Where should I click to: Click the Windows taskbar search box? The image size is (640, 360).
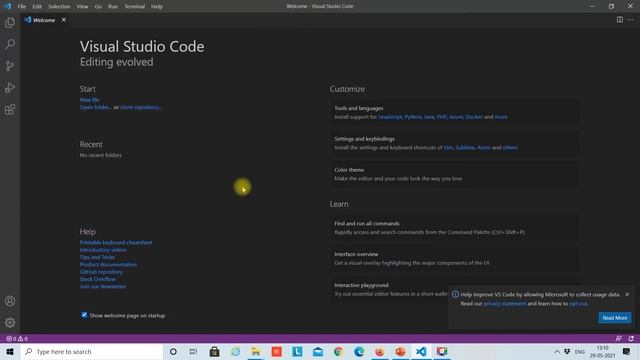click(x=91, y=351)
